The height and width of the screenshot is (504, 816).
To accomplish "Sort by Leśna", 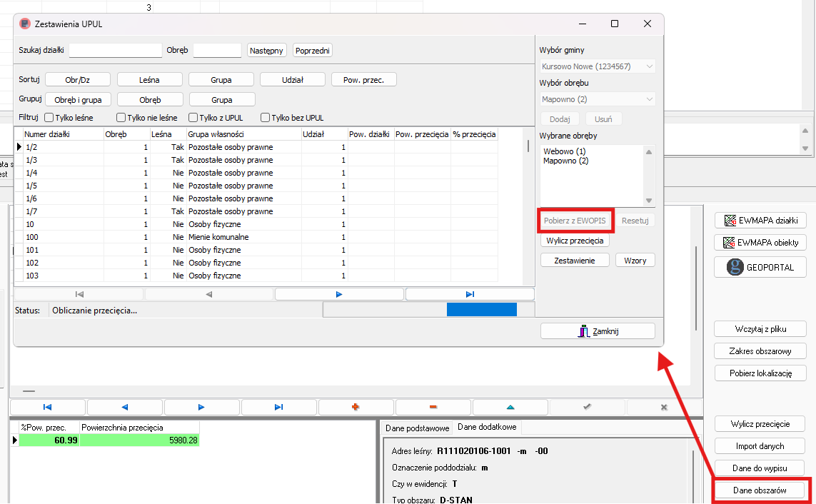I will [x=149, y=79].
